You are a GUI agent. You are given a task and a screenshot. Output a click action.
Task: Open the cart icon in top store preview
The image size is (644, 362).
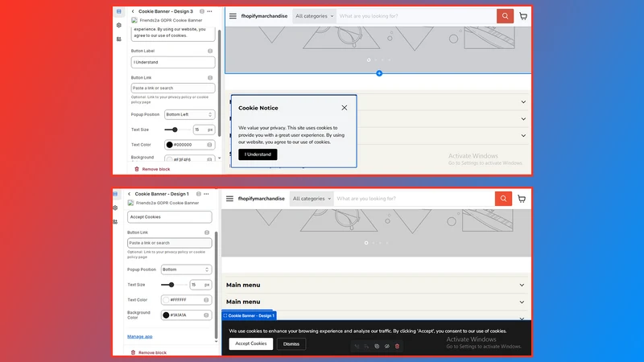(x=522, y=16)
